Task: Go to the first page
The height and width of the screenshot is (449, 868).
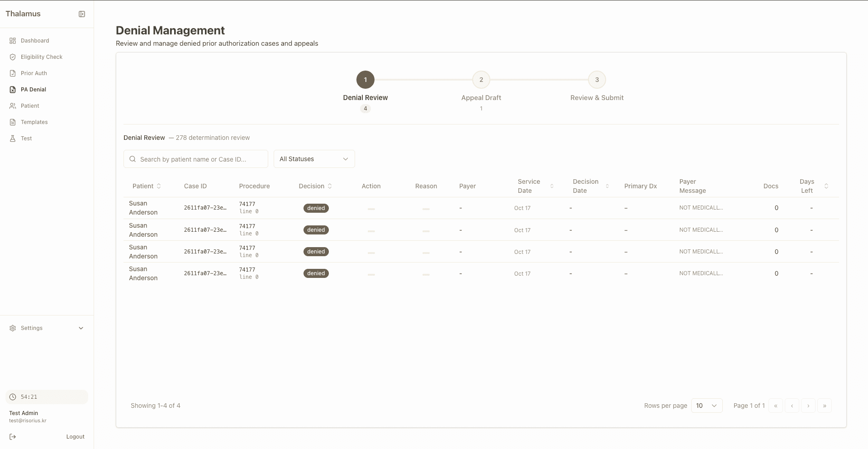Action: tap(776, 406)
